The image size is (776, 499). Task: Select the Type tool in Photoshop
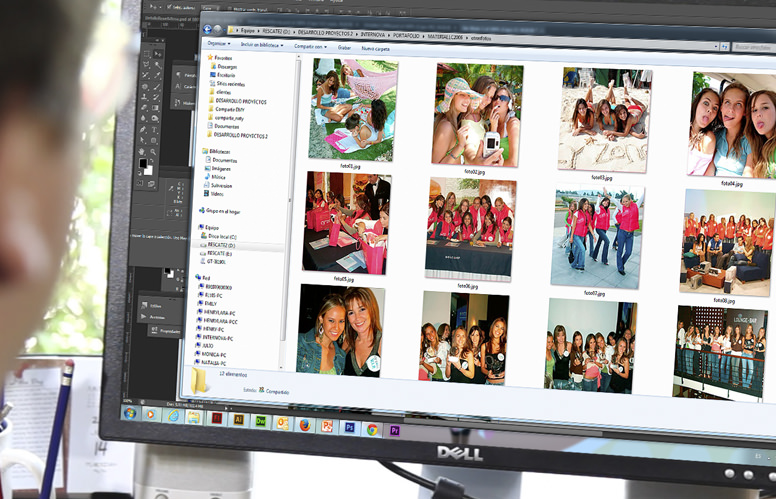point(154,130)
